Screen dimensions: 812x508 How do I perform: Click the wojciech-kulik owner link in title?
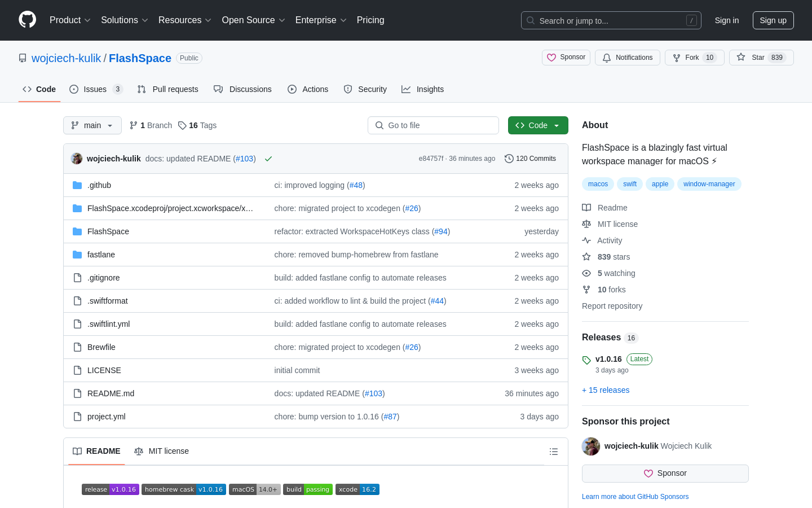66,58
